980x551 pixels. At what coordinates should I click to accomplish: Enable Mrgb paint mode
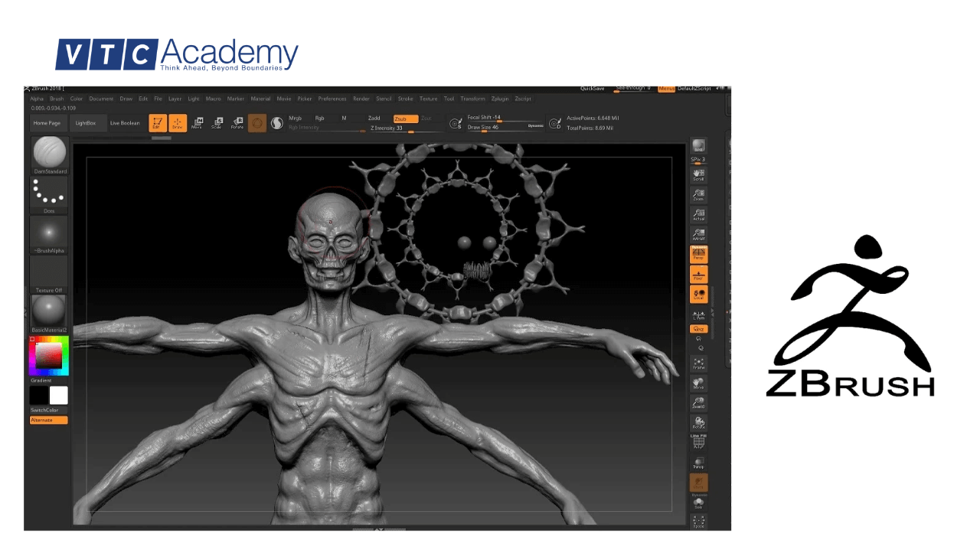click(296, 119)
